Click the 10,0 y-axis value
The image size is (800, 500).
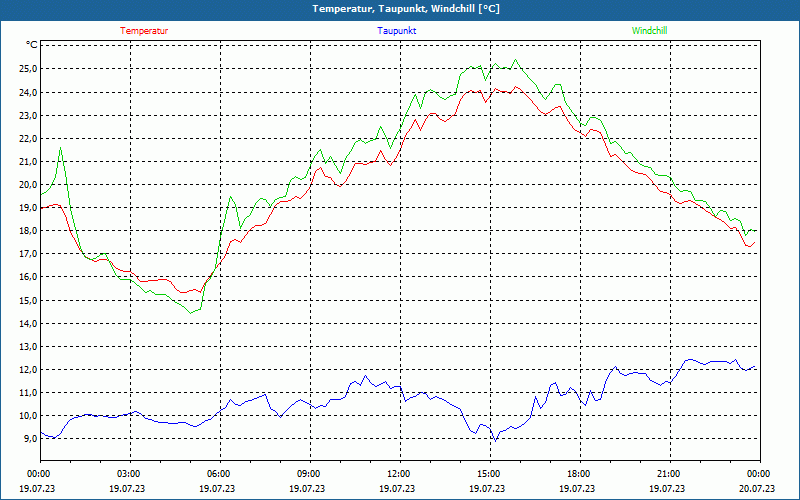(29, 415)
